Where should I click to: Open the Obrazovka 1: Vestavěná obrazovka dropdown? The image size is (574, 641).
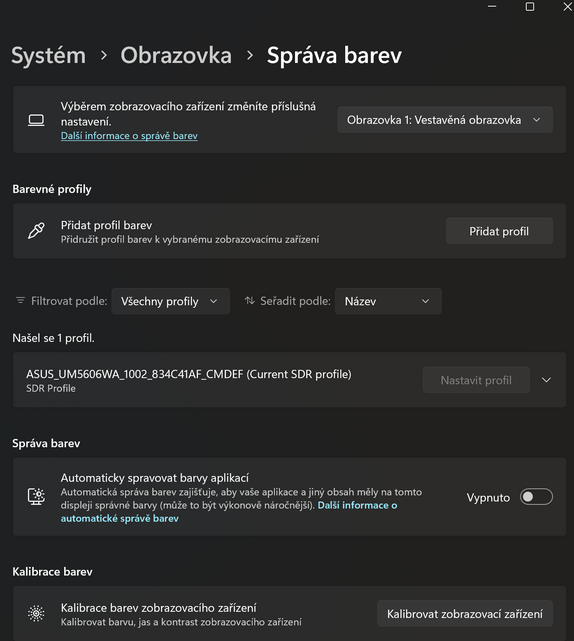pyautogui.click(x=445, y=120)
